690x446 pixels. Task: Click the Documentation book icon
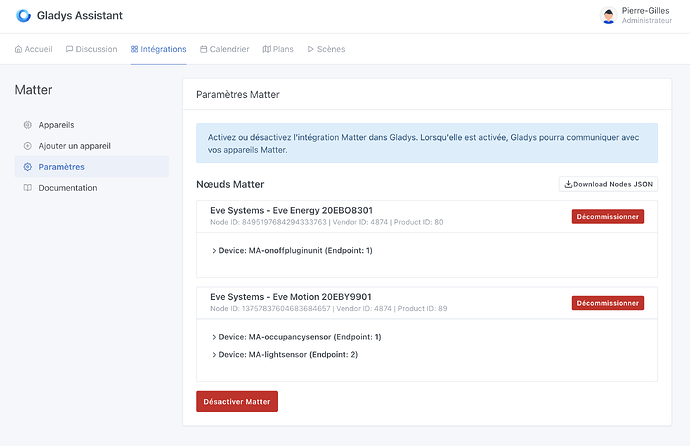pyautogui.click(x=28, y=188)
